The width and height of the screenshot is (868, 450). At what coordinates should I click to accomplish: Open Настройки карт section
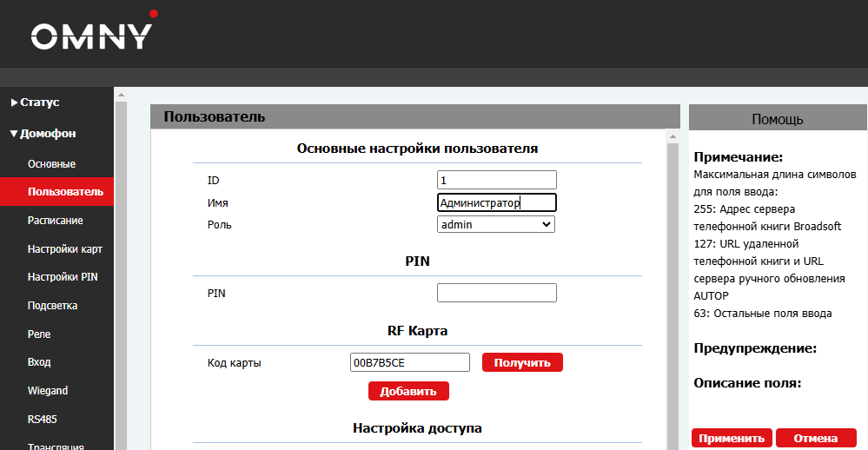pyautogui.click(x=64, y=249)
